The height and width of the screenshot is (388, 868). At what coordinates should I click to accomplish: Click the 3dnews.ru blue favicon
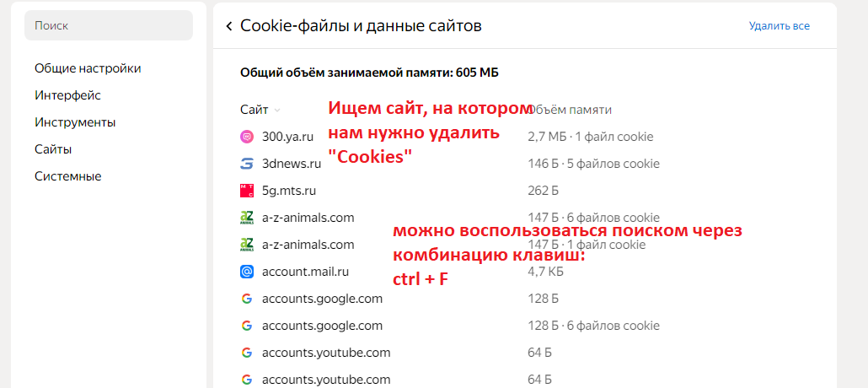pos(247,164)
